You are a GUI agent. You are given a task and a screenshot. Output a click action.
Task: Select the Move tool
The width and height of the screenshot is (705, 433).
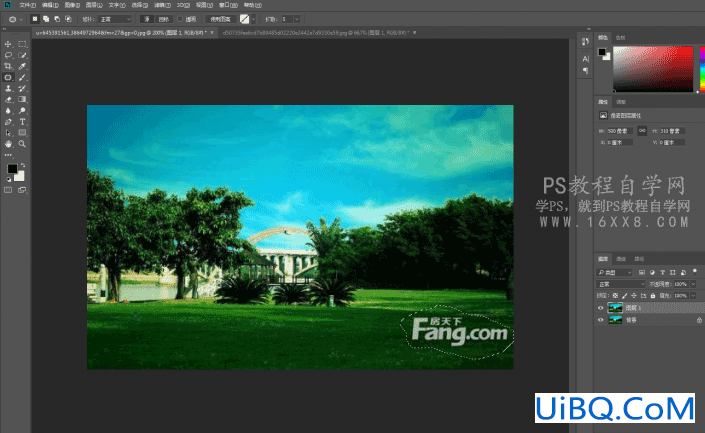tap(8, 44)
